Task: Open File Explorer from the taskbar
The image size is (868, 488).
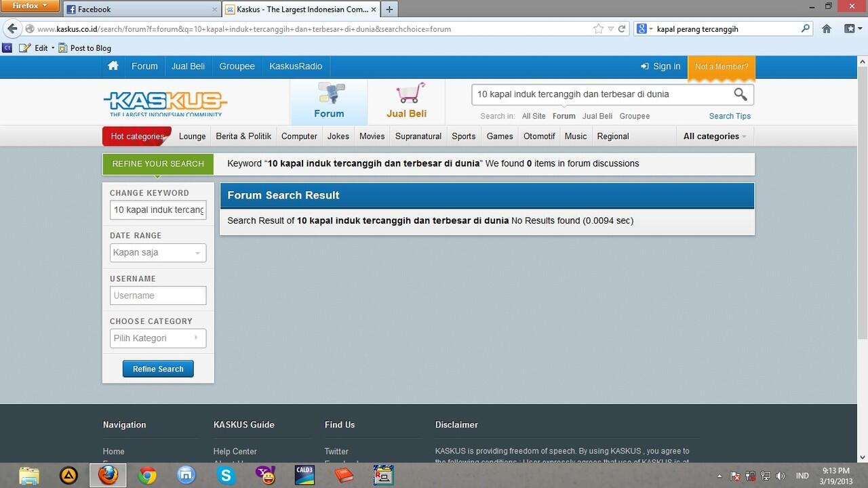Action: (x=29, y=475)
